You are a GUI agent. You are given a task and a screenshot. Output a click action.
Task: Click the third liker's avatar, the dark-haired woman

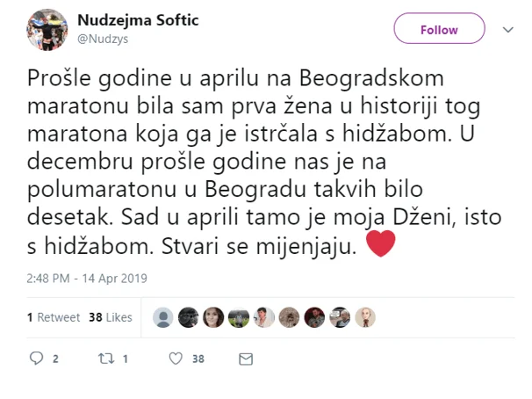[x=213, y=317]
